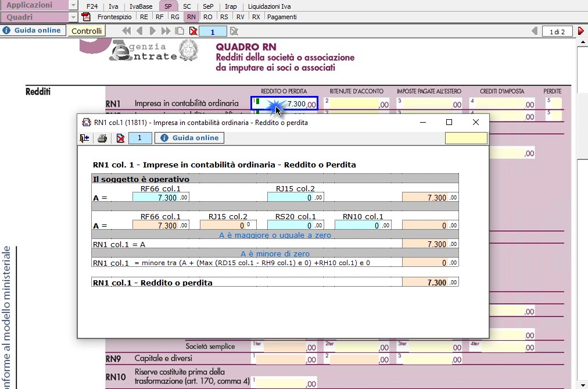
Task: Switch to the Irap tab
Action: tap(231, 6)
